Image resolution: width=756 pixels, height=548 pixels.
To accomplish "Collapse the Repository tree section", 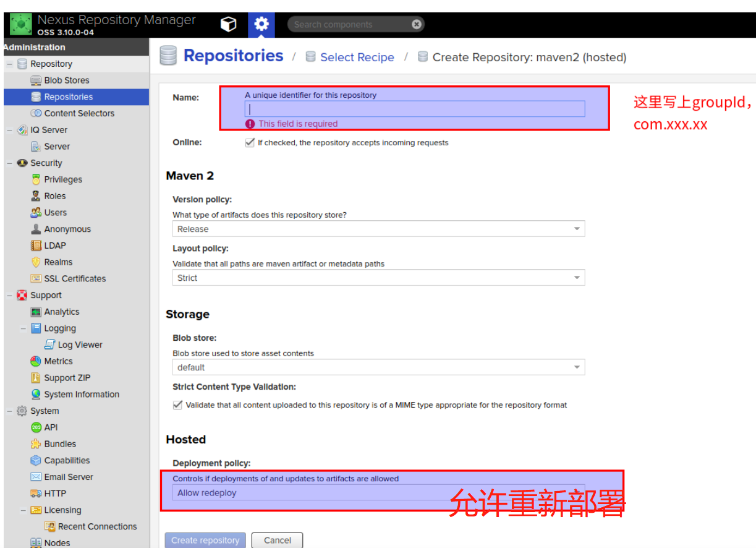I will pos(9,64).
